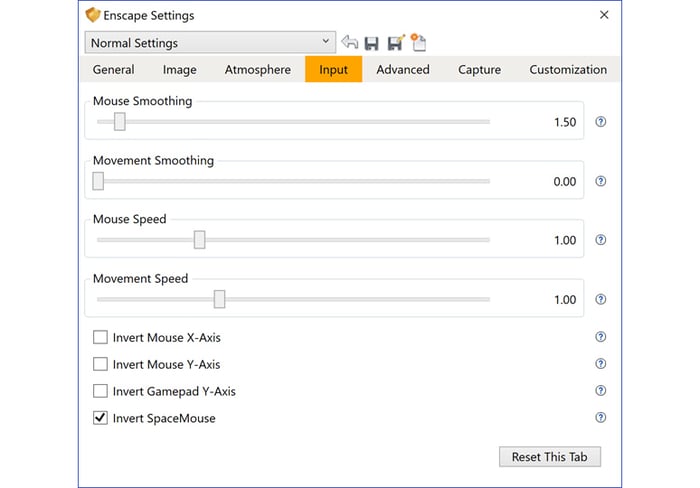Open the Capture tab
This screenshot has width=700, height=488.
479,69
